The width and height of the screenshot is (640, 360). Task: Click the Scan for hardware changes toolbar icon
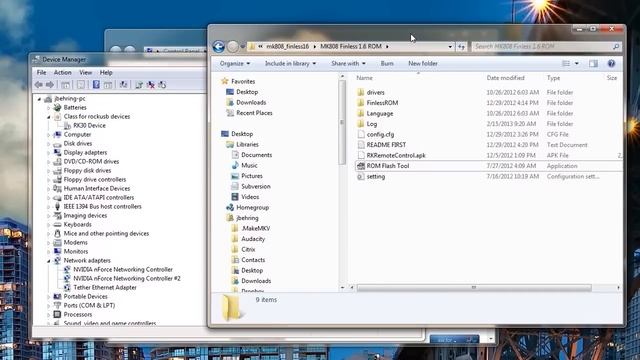click(123, 85)
